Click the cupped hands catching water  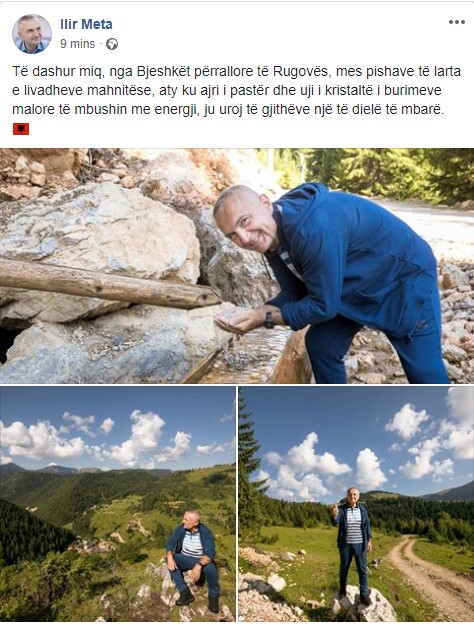pyautogui.click(x=234, y=321)
